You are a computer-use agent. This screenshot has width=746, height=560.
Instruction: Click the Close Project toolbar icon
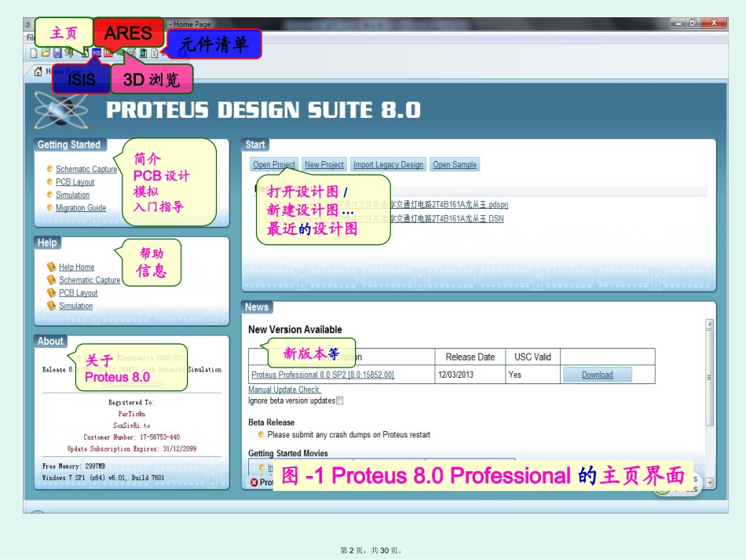pyautogui.click(x=69, y=53)
